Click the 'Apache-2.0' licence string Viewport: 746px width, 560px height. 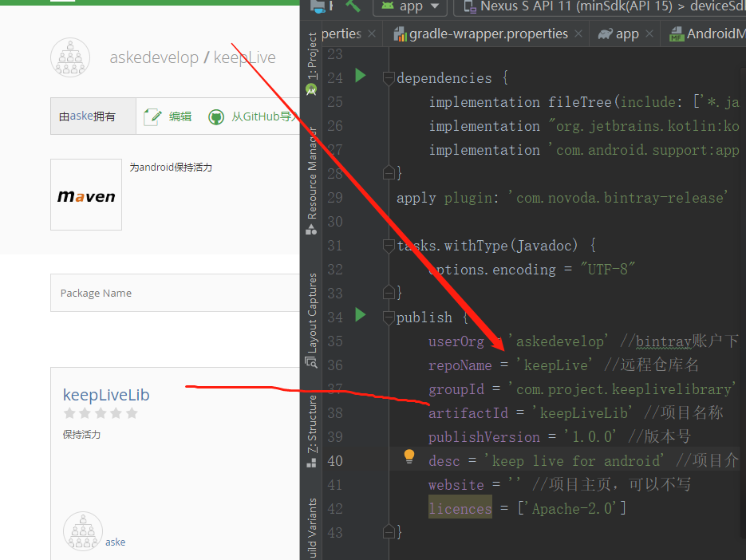coord(572,509)
